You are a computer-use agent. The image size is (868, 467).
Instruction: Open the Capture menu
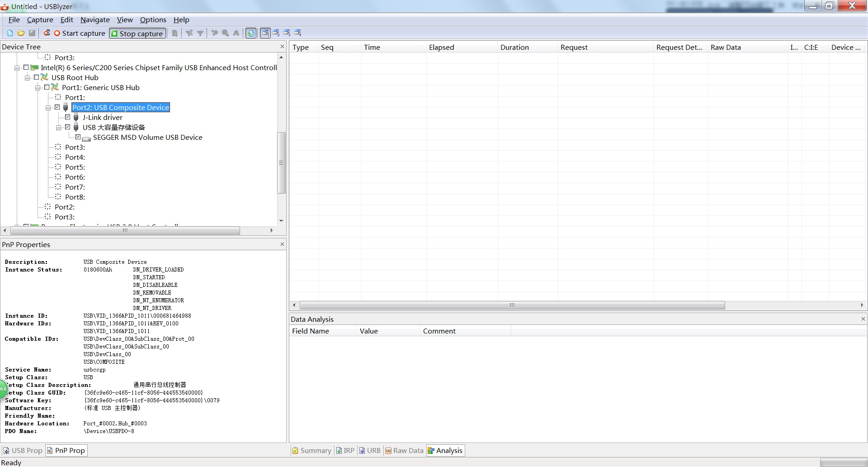(x=40, y=20)
